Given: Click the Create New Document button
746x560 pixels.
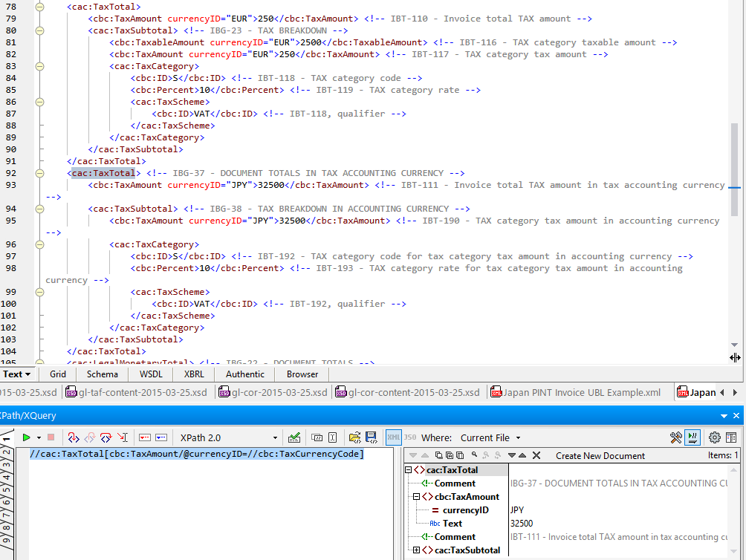Looking at the screenshot, I should (600, 455).
